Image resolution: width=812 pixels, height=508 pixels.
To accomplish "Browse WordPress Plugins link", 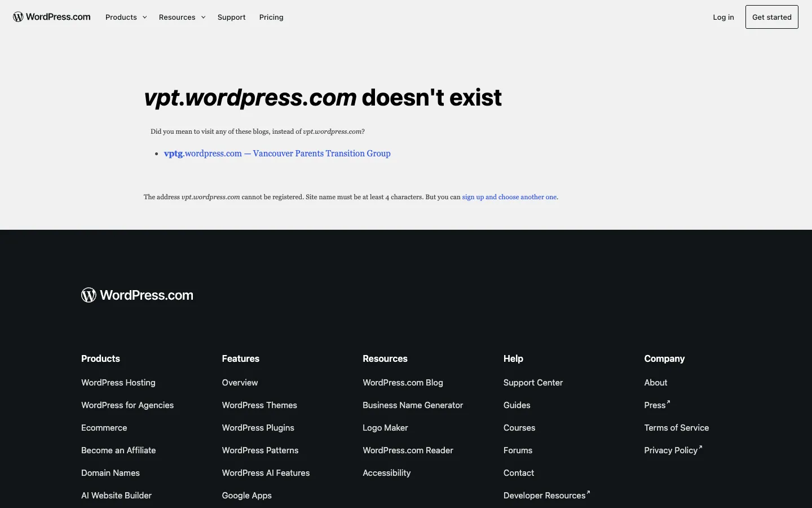I will point(258,428).
